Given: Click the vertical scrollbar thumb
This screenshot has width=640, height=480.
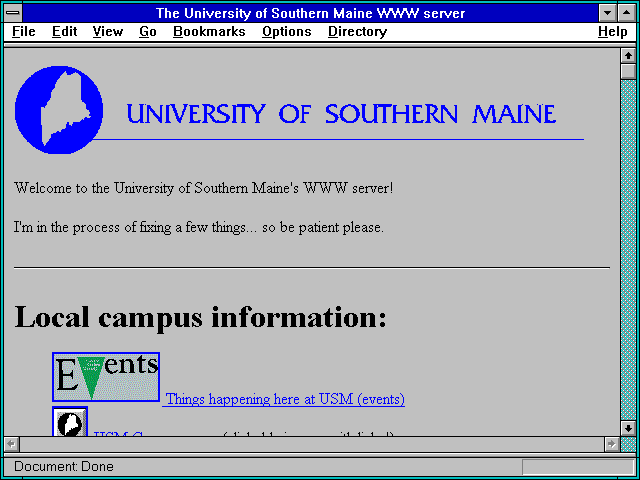Looking at the screenshot, I should [628, 71].
